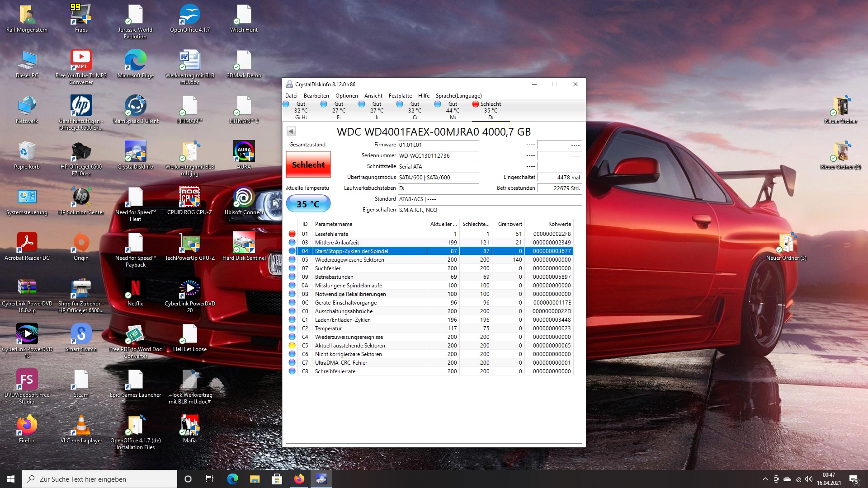Select the Wiederzugewiesene Sektoren row

(349, 259)
